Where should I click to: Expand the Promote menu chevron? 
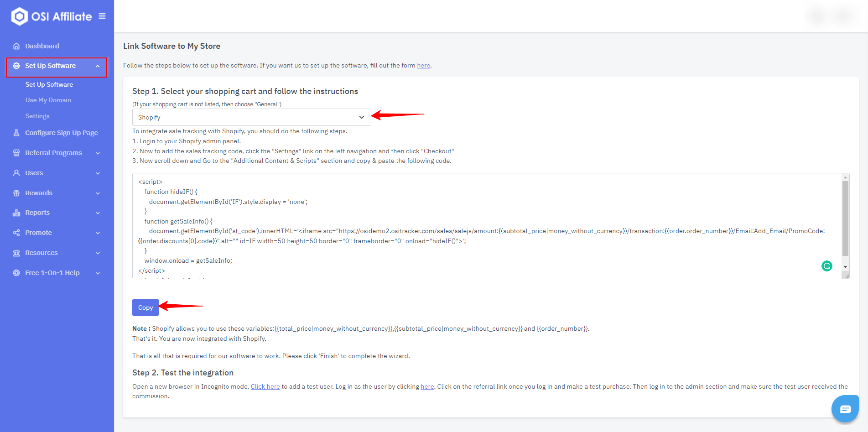(x=98, y=233)
